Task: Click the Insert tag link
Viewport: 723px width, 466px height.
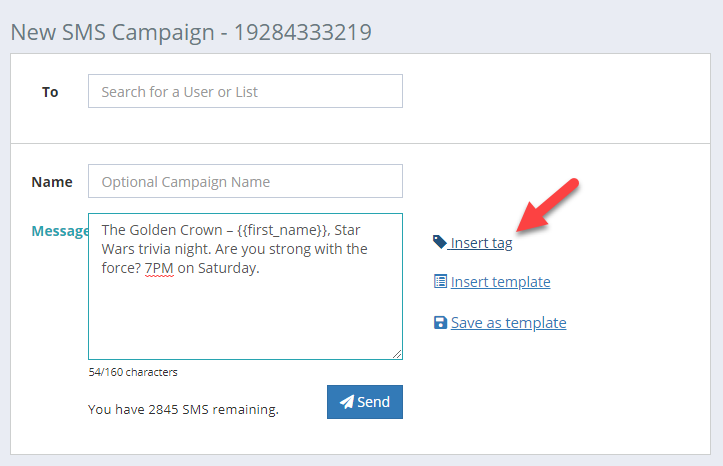Action: point(481,243)
